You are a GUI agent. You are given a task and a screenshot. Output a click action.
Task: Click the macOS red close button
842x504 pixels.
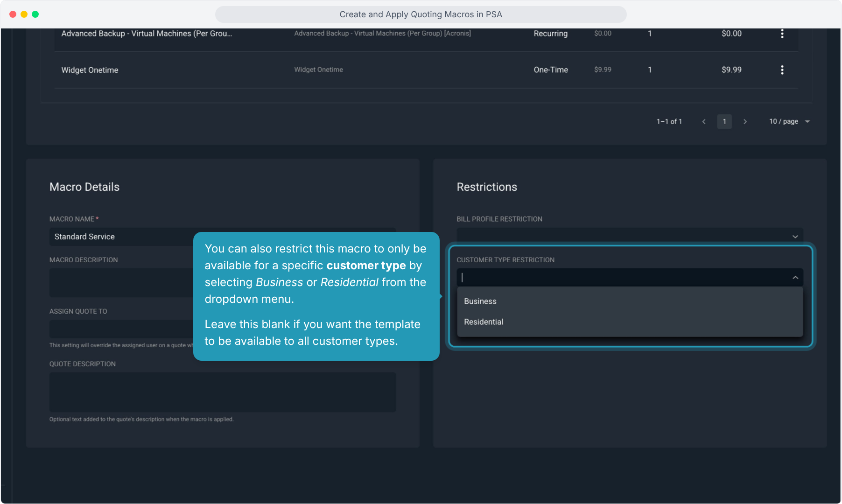click(x=13, y=14)
